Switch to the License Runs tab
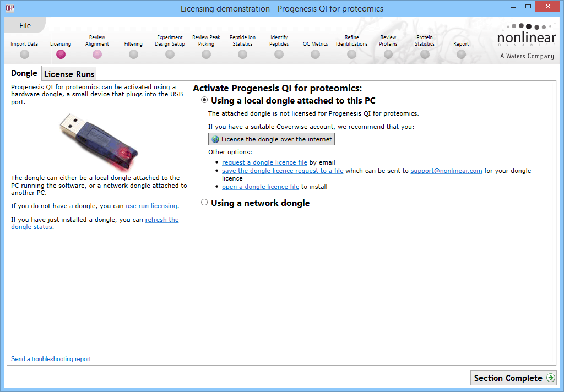 [69, 74]
